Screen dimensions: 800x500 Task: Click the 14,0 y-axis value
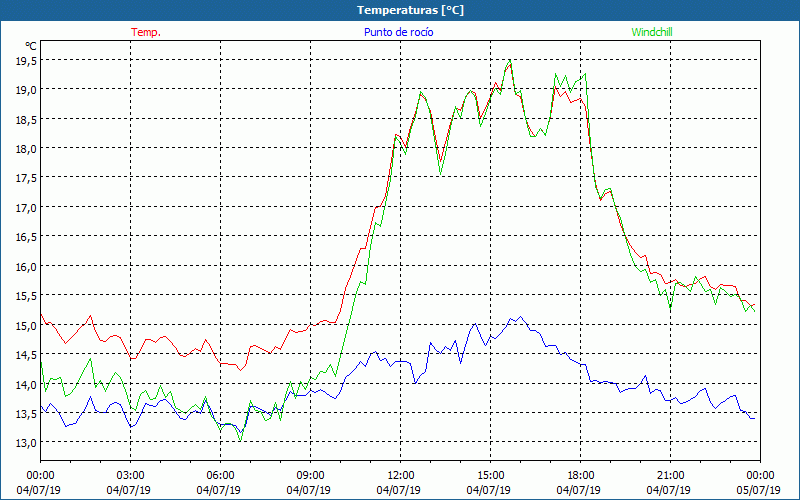pos(26,384)
